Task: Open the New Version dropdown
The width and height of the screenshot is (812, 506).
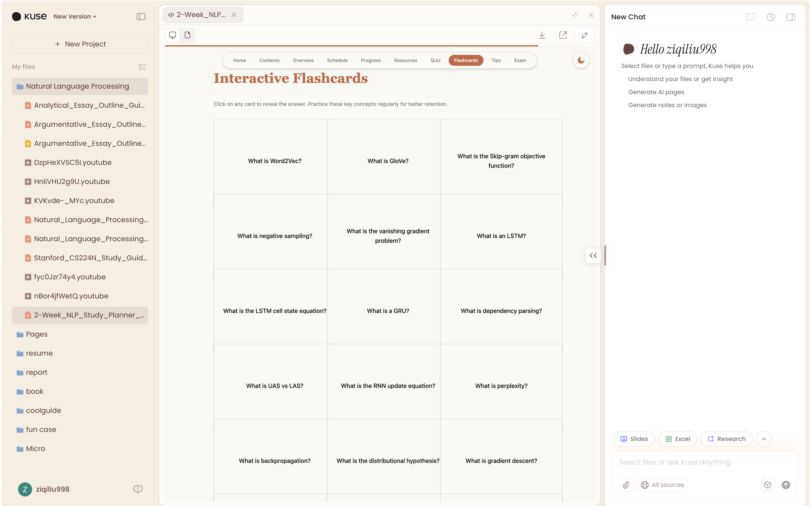Action: tap(75, 16)
